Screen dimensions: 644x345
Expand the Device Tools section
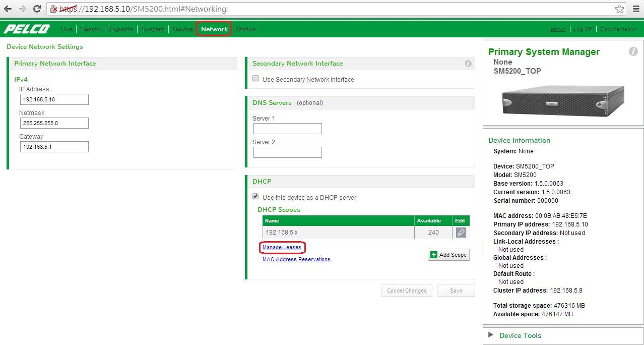pyautogui.click(x=491, y=335)
